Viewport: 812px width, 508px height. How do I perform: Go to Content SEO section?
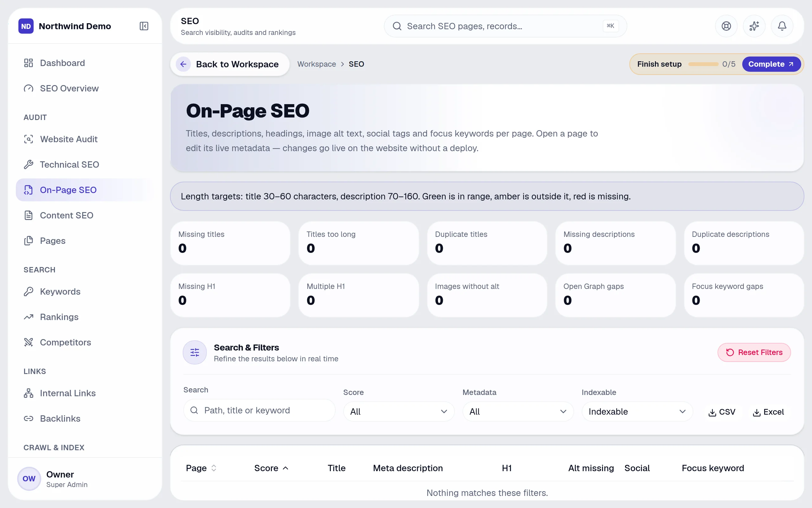(x=85, y=215)
